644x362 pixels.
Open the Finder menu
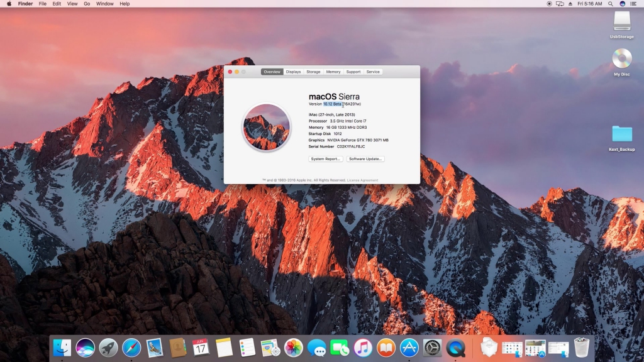25,4
